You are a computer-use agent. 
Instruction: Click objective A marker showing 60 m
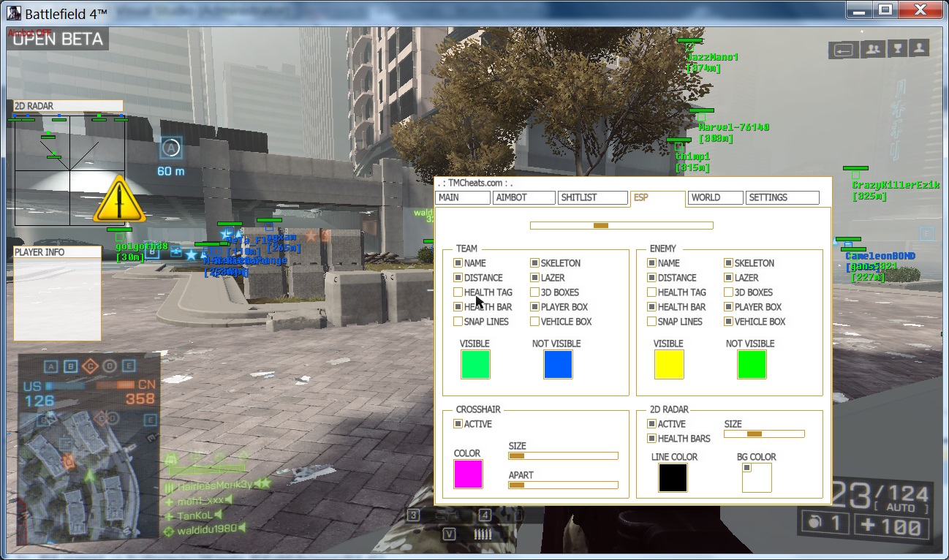click(171, 148)
